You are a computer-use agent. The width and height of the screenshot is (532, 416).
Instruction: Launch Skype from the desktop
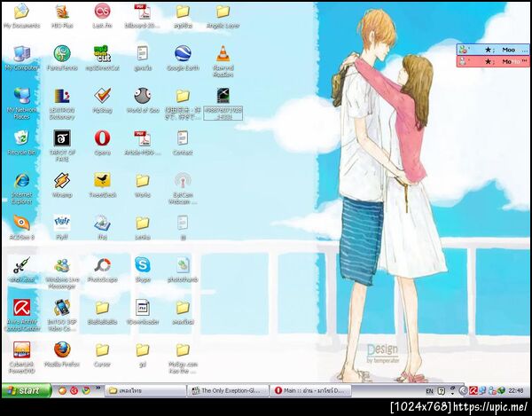point(143,270)
